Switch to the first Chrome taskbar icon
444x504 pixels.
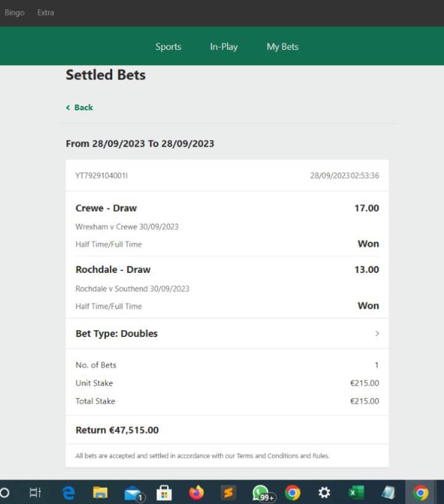click(x=292, y=492)
